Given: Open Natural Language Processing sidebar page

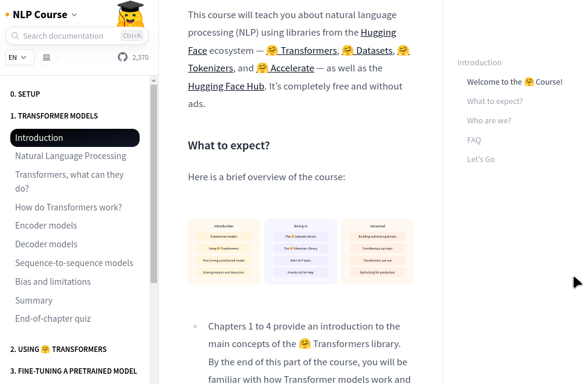Looking at the screenshot, I should (x=71, y=156).
